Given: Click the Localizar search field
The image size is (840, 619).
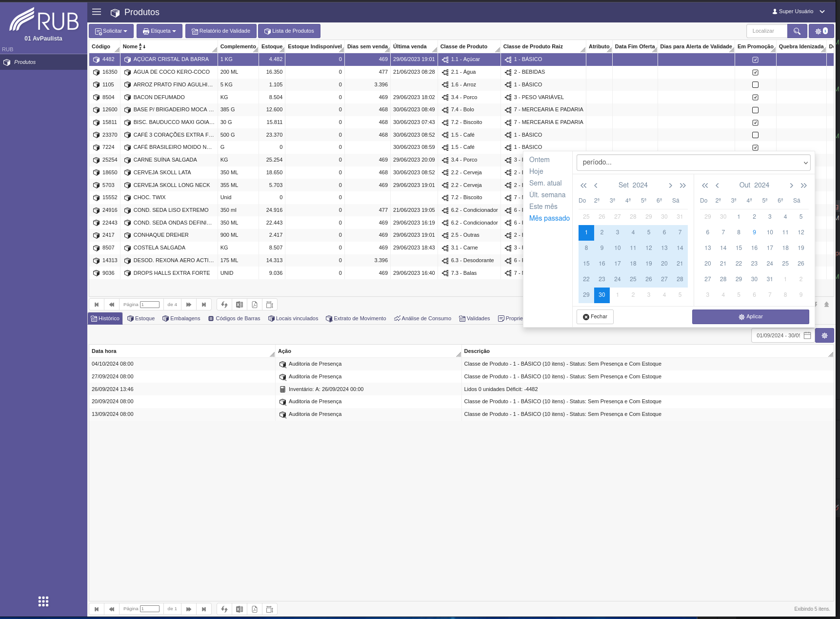Looking at the screenshot, I should (x=766, y=31).
